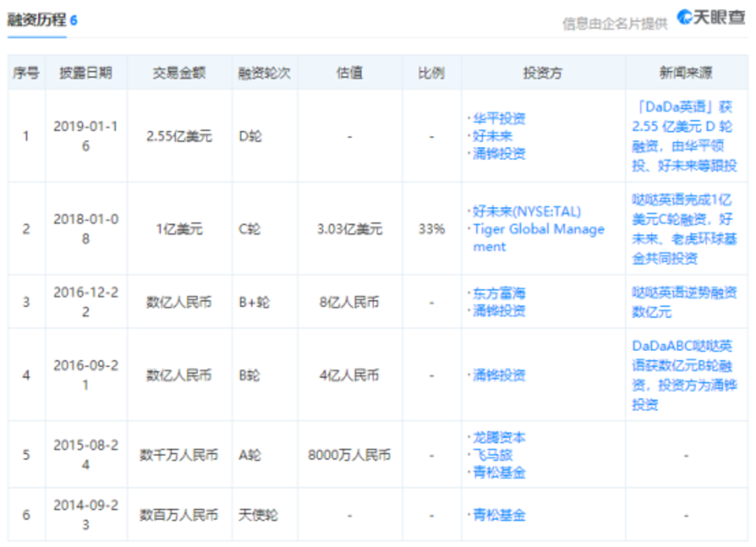This screenshot has height=547, width=756.
Task: Open news link 哒哒英语逆势融资数亿元
Action: click(684, 302)
